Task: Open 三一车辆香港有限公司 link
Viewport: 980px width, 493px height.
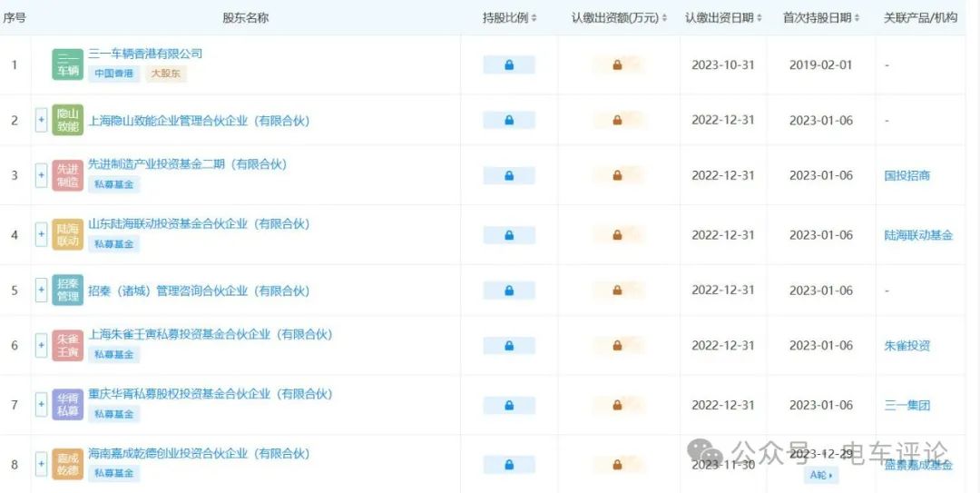Action: (145, 54)
